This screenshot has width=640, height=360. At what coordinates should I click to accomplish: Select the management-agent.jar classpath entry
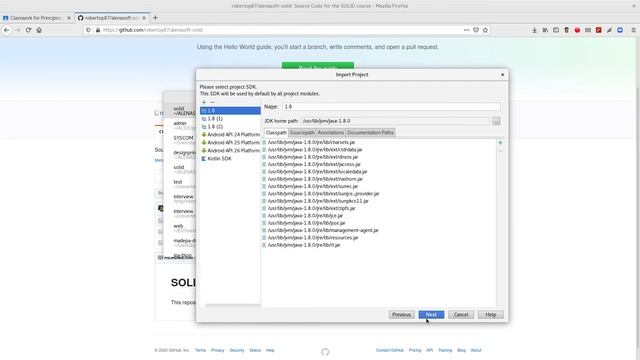(x=323, y=231)
